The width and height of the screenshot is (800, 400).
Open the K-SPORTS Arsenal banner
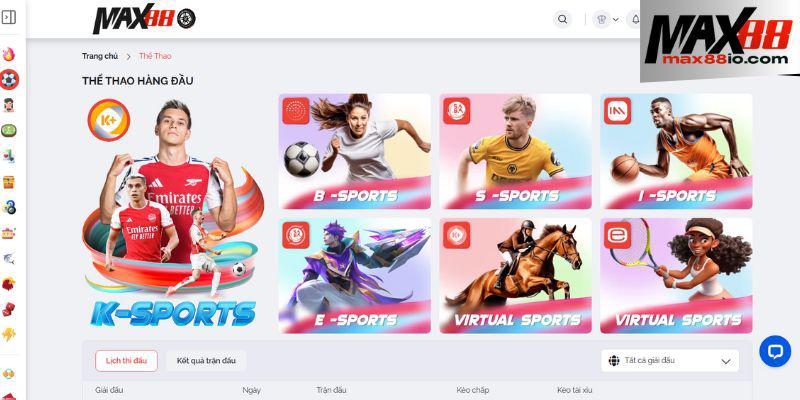173,213
